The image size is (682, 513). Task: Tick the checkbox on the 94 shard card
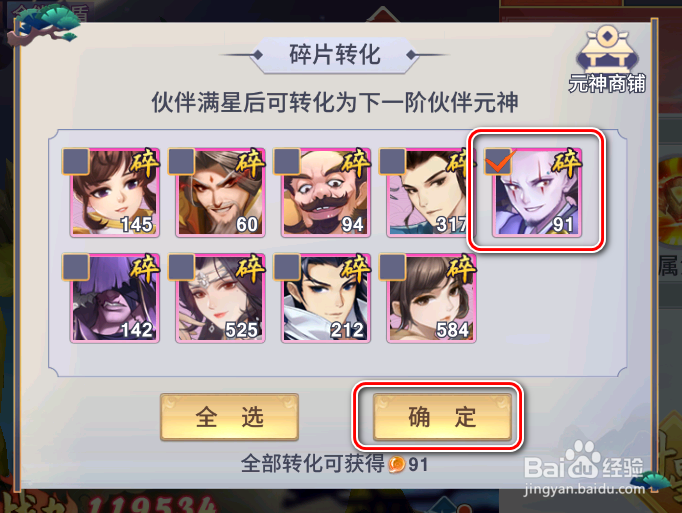287,161
